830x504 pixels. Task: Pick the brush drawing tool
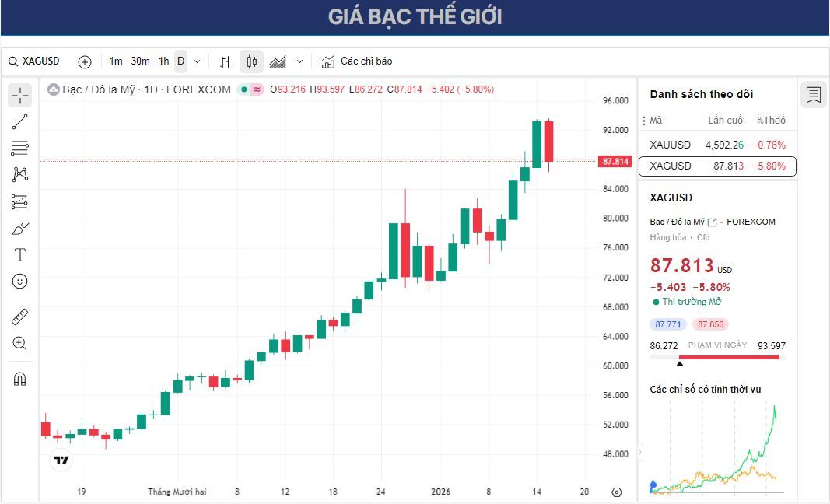tap(19, 228)
